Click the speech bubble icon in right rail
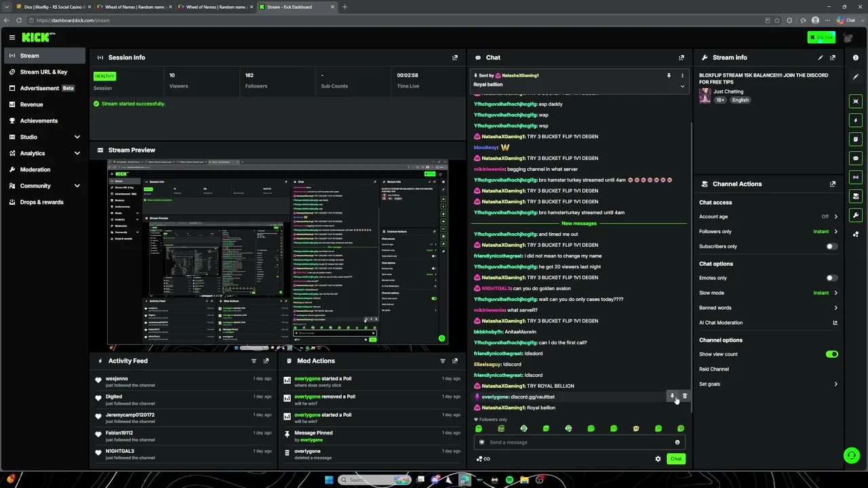The height and width of the screenshot is (488, 868). pos(856,158)
